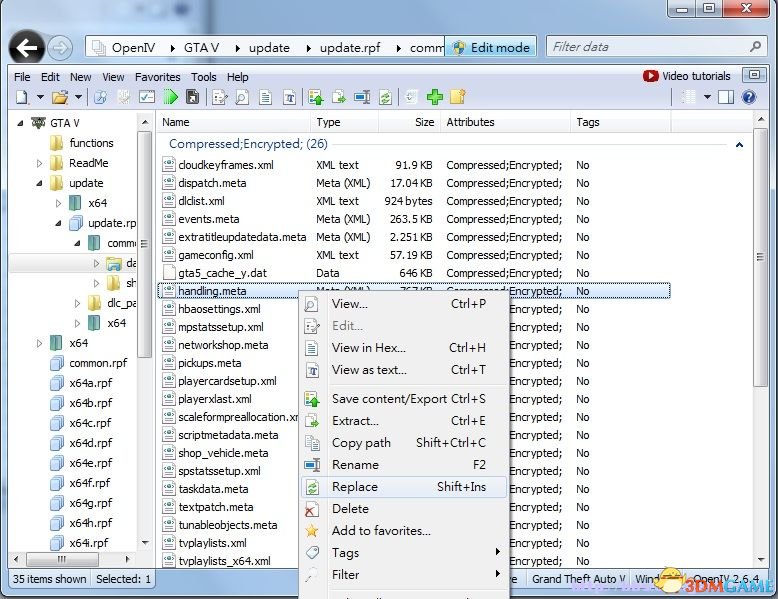This screenshot has height=599, width=778.
Task: Click the green play arrow toolbar icon
Action: [171, 97]
